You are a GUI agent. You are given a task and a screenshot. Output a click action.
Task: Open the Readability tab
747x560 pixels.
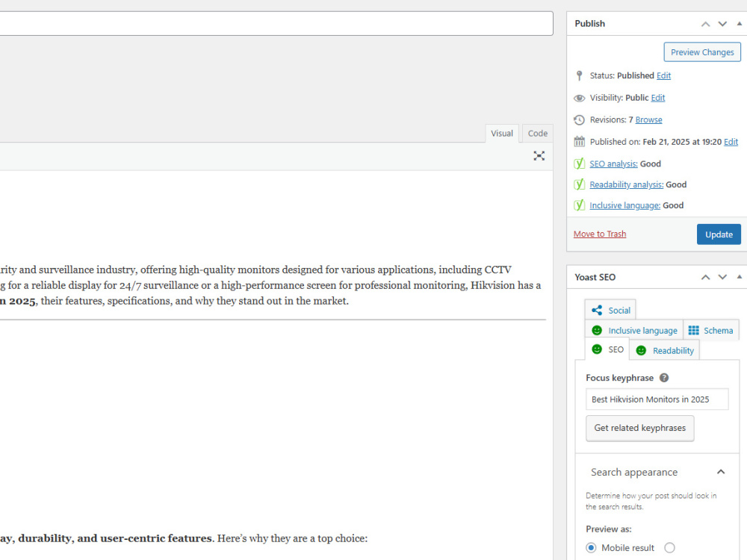coord(665,350)
